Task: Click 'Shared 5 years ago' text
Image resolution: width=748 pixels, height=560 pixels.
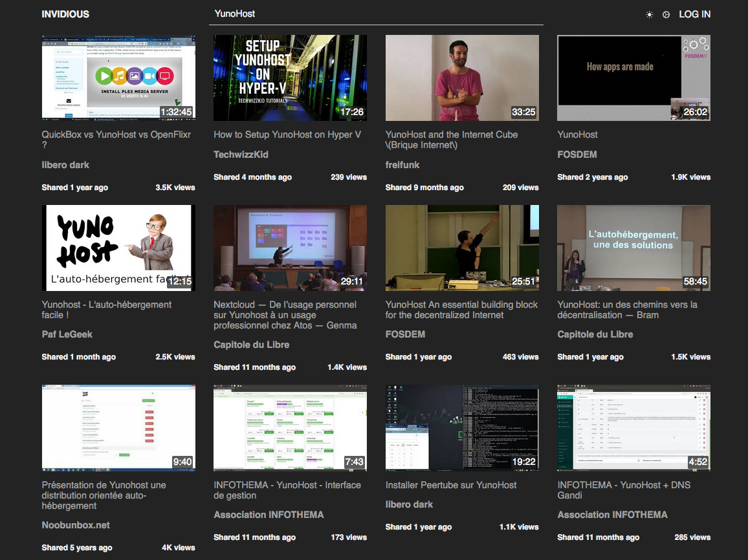Action: 77,548
